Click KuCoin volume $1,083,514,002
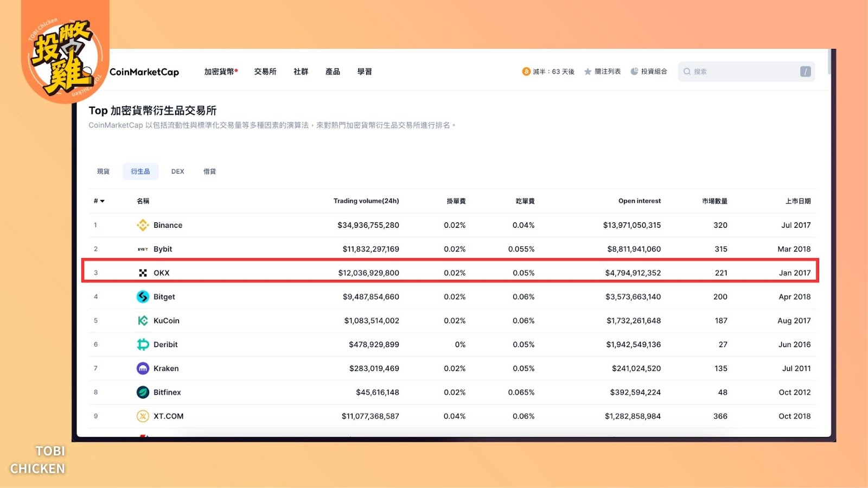 (372, 320)
